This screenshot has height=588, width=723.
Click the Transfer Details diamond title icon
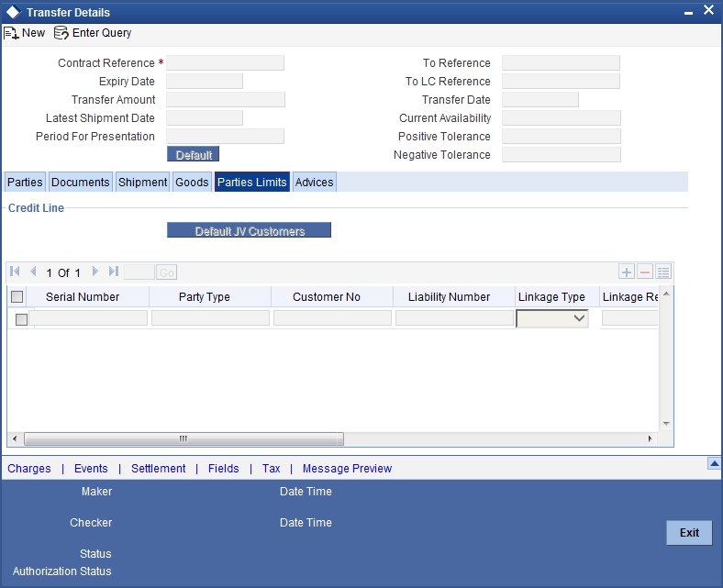[13, 12]
